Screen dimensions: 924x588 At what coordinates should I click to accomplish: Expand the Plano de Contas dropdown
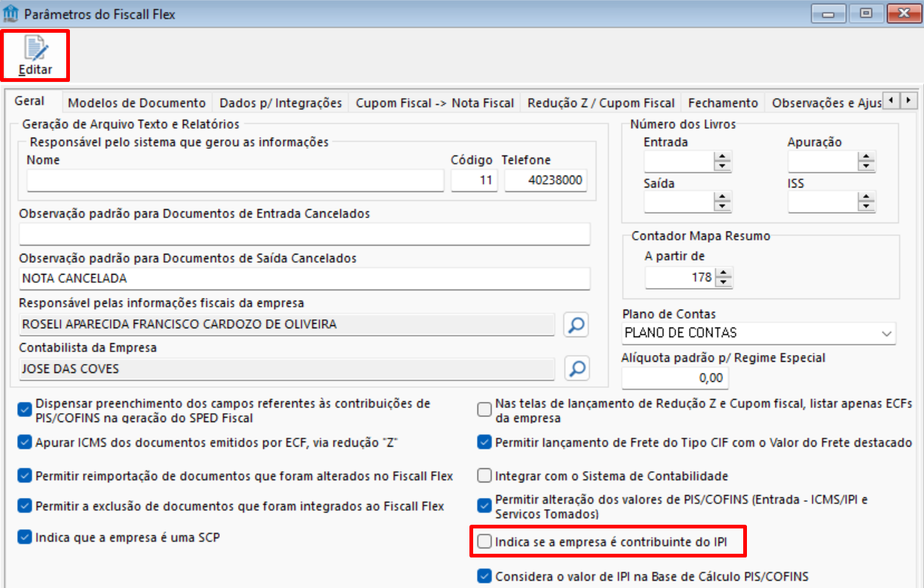click(886, 333)
